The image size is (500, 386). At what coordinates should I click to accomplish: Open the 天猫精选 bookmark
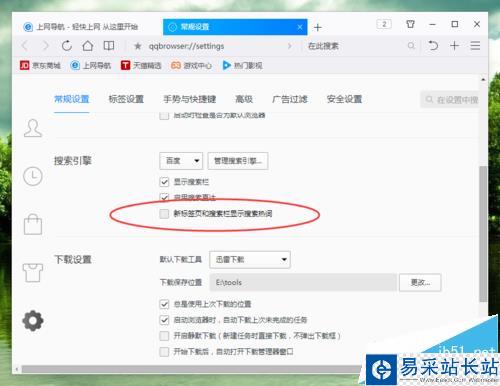tap(141, 65)
